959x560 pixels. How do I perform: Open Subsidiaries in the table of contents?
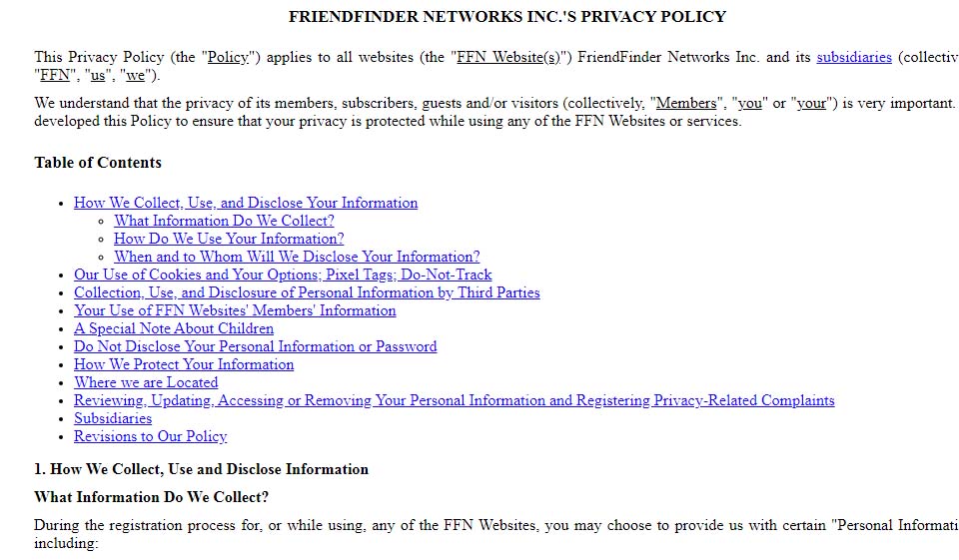113,418
